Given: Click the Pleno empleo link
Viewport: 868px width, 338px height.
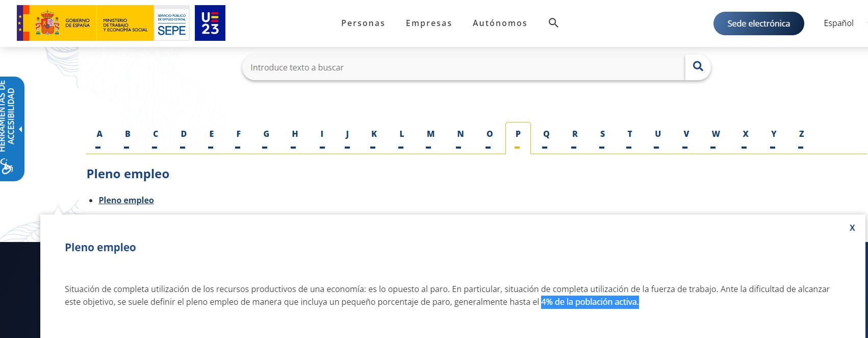Looking at the screenshot, I should point(126,200).
